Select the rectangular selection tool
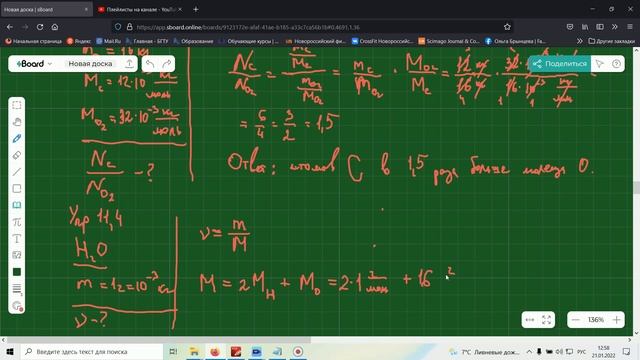 coord(17,105)
